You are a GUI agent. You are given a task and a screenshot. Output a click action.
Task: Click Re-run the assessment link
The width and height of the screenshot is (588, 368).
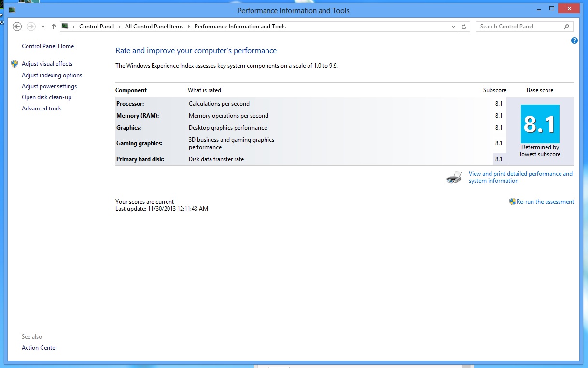click(545, 202)
